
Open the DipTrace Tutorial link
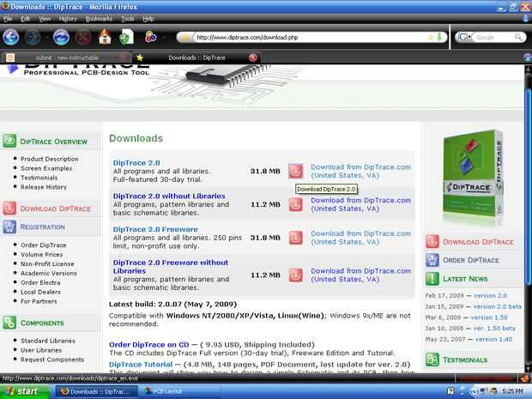[x=141, y=365]
